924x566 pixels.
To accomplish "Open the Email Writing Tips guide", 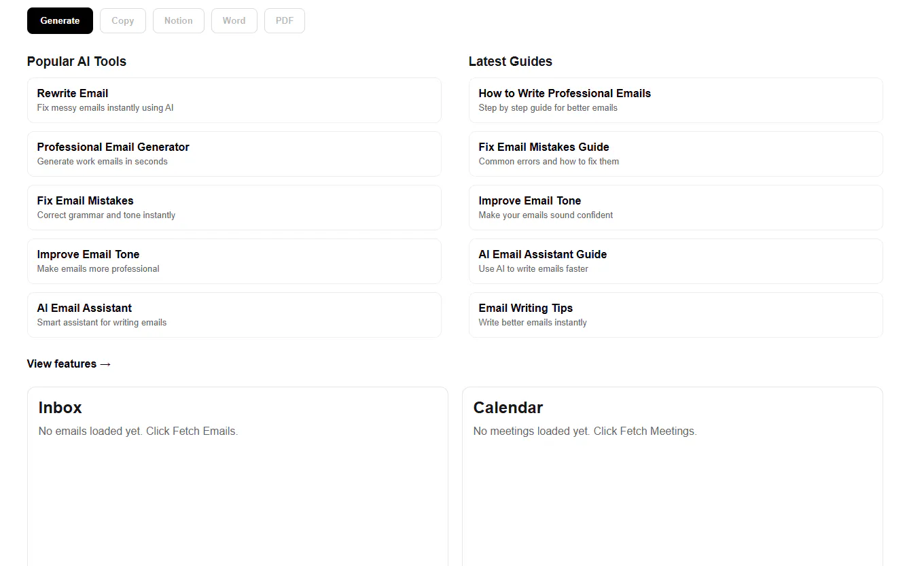I will tap(676, 315).
